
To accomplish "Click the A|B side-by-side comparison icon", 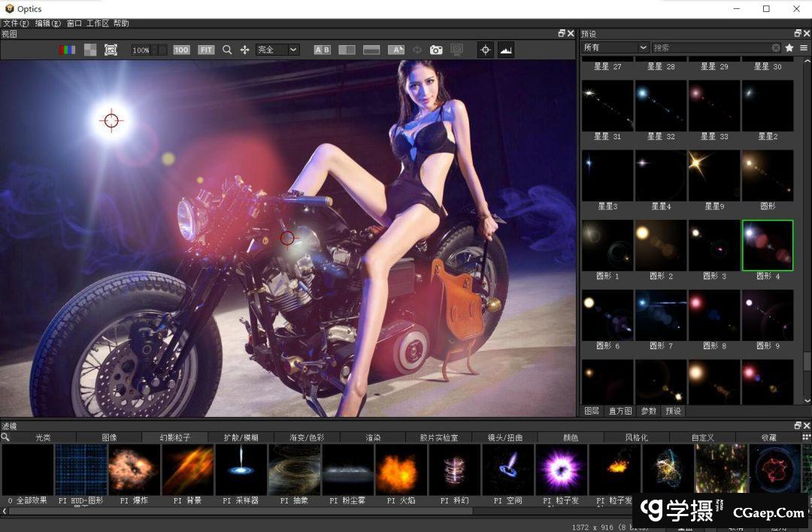I will tap(322, 50).
